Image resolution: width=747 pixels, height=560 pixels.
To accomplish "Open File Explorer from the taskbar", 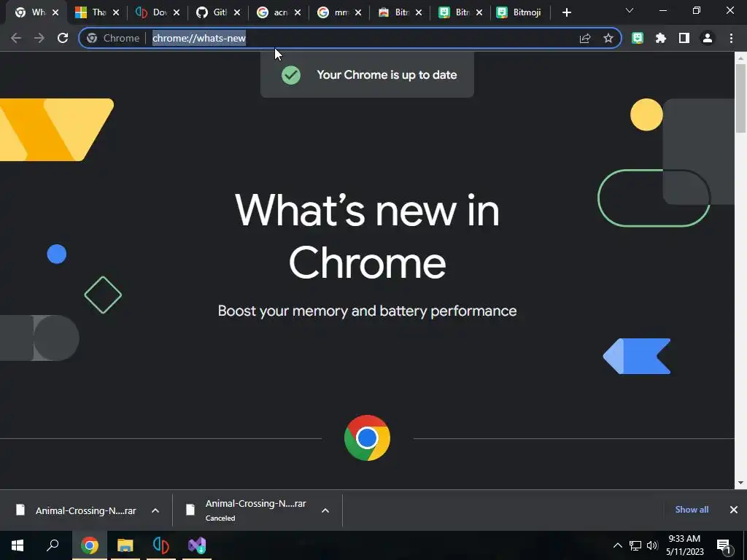I will coord(125,545).
